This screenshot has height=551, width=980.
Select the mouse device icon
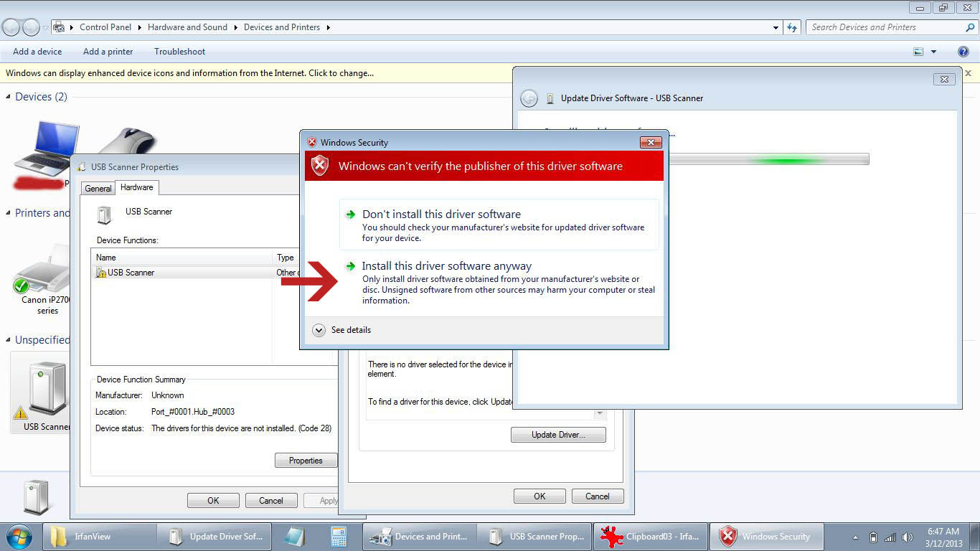129,141
